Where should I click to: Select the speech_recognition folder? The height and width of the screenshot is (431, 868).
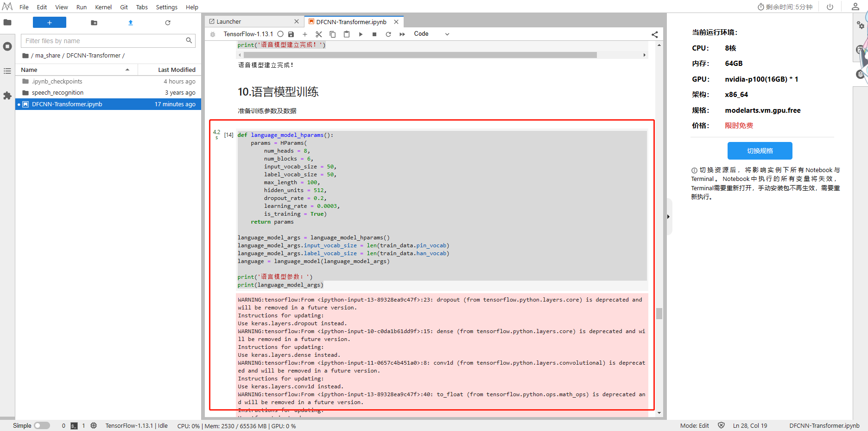point(108,93)
